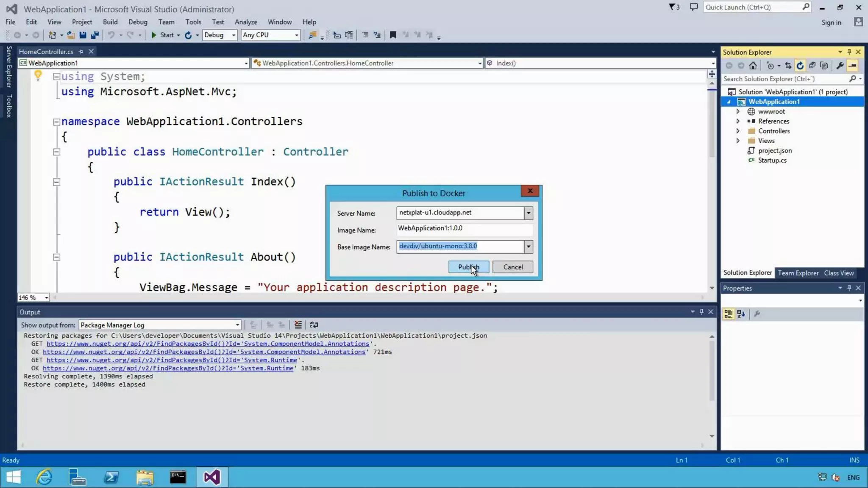Click the New Project toolbar icon

(53, 35)
